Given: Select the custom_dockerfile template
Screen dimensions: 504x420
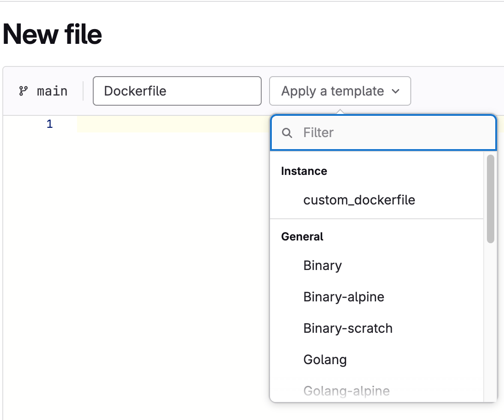Looking at the screenshot, I should [x=359, y=200].
